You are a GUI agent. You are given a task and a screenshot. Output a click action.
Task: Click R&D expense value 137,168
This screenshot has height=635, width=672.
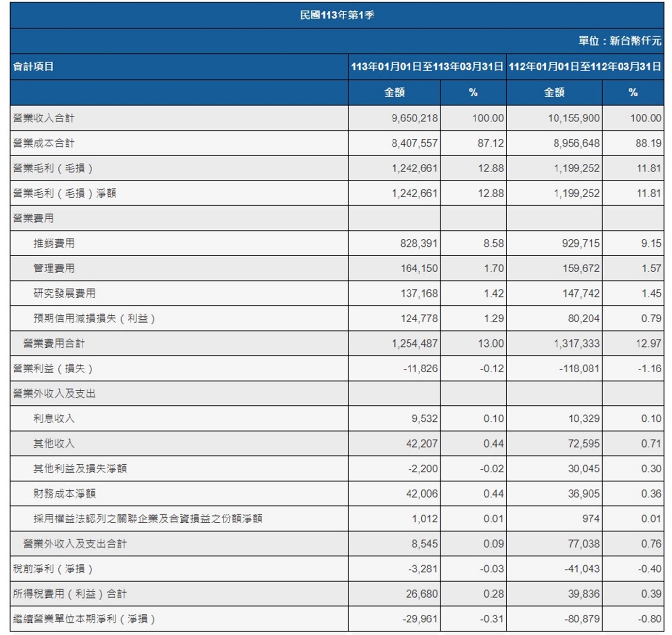419,293
